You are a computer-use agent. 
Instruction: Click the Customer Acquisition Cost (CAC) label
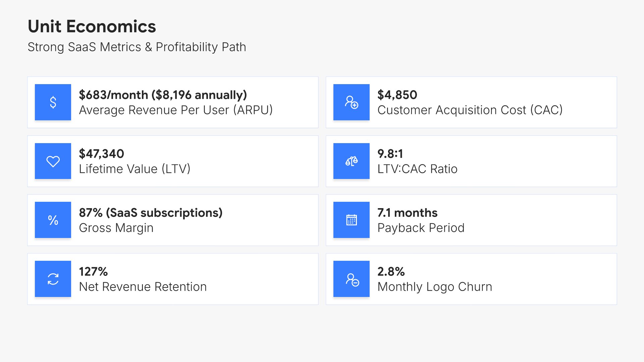tap(470, 110)
